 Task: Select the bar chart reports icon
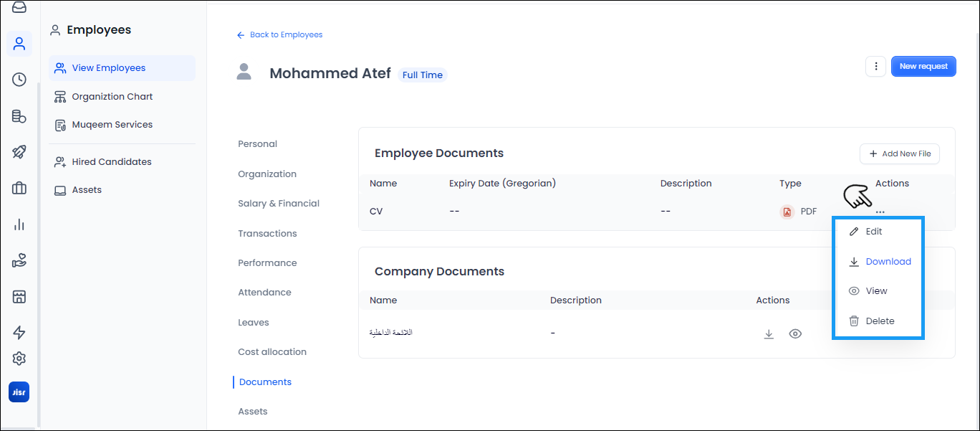[x=19, y=224]
